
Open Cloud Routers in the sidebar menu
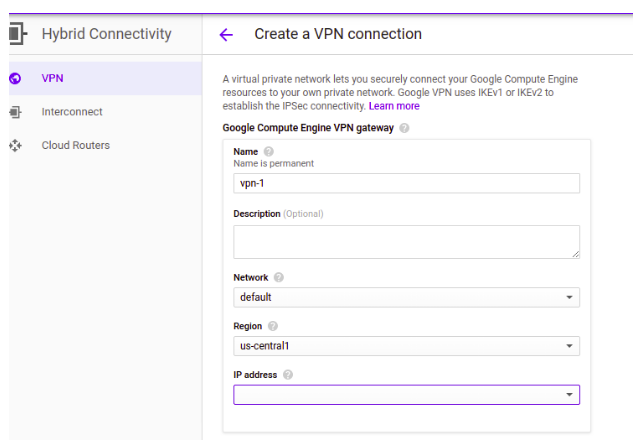[105, 145]
